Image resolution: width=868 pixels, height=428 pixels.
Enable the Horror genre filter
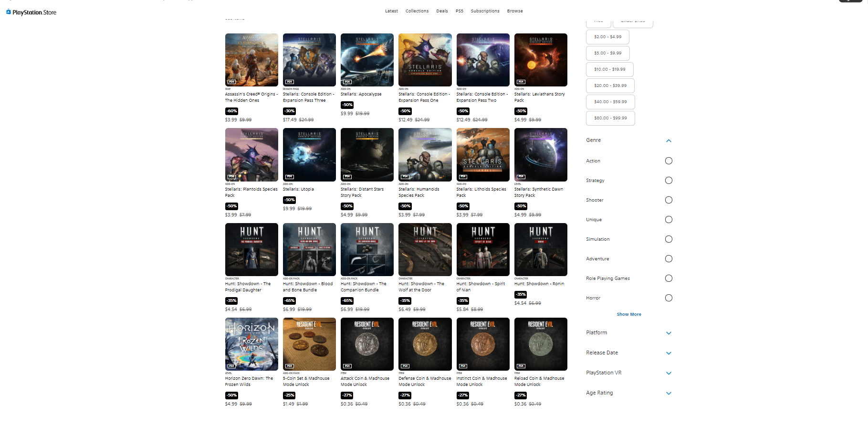pos(669,298)
